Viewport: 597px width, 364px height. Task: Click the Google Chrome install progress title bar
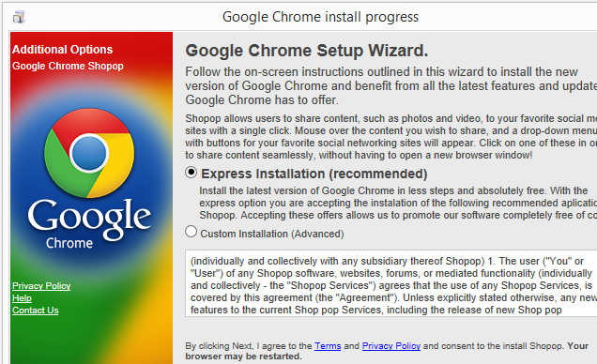click(320, 17)
